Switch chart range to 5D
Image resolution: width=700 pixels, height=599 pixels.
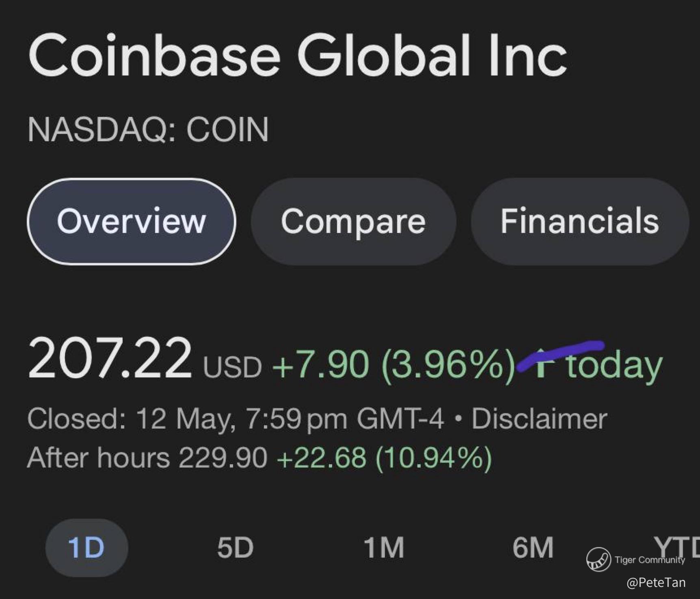point(235,547)
